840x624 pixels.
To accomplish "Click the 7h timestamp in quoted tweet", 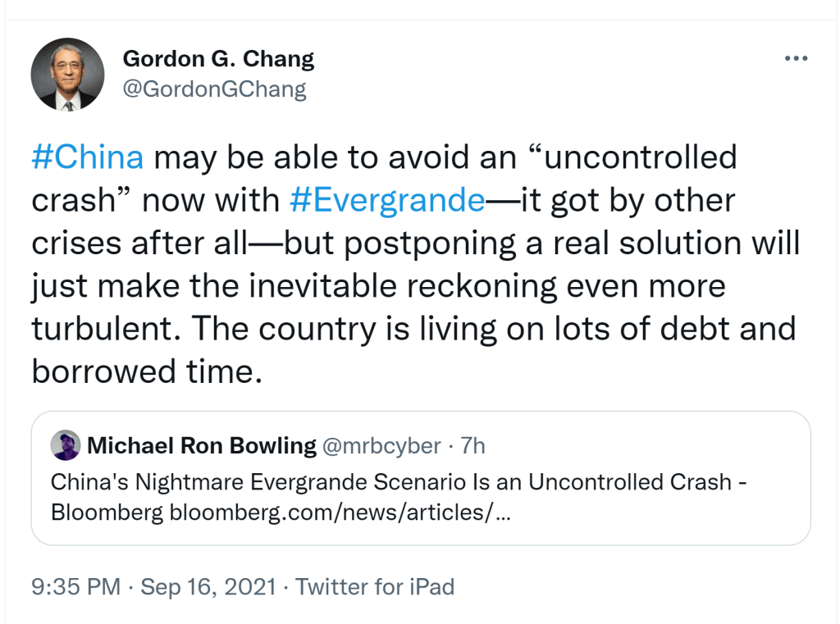I will coord(472,446).
